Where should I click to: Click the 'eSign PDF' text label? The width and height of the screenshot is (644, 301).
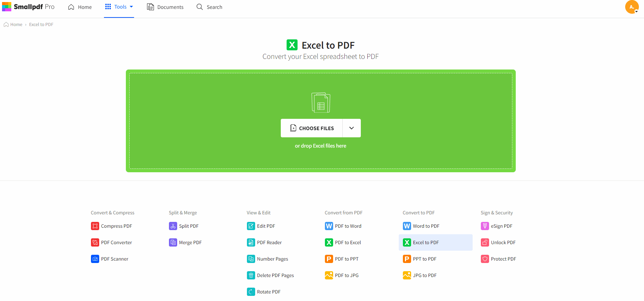(x=502, y=226)
